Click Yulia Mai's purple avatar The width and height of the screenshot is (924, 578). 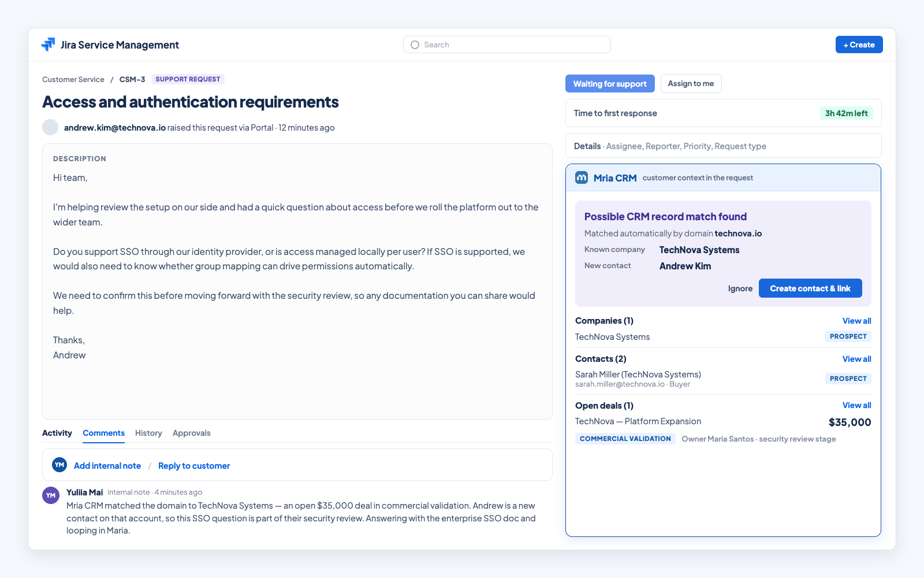(x=51, y=495)
